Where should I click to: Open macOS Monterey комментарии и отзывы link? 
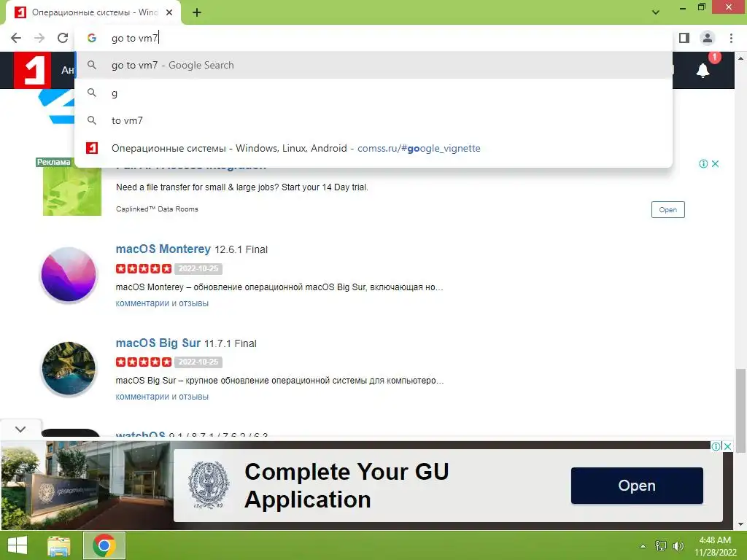click(162, 303)
